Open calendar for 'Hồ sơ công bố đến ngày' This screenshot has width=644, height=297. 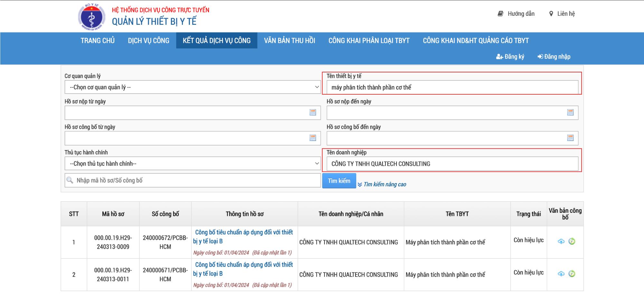570,138
